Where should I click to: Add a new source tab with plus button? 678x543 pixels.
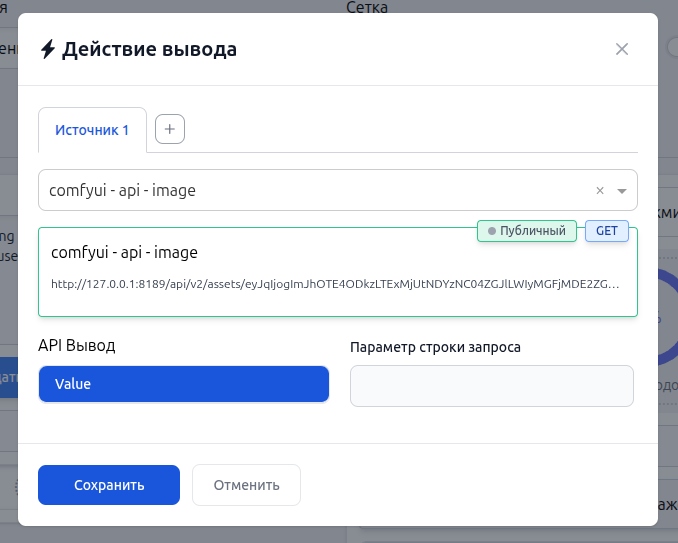click(170, 129)
